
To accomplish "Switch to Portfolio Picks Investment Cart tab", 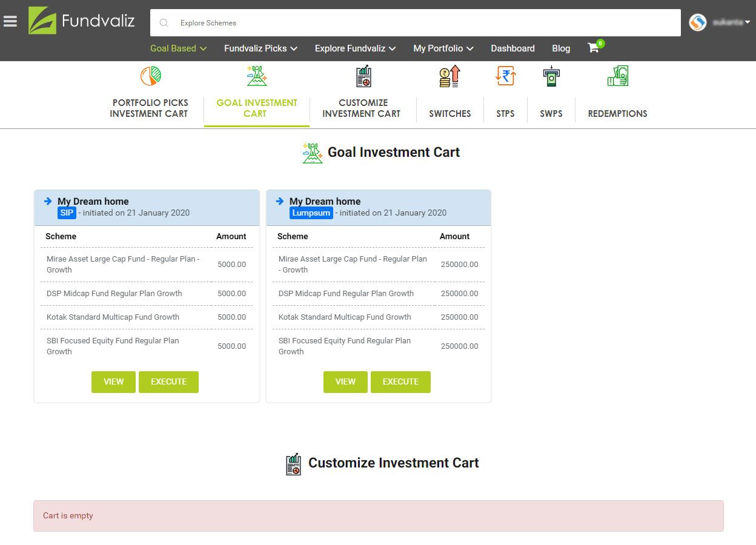I will pos(149,108).
